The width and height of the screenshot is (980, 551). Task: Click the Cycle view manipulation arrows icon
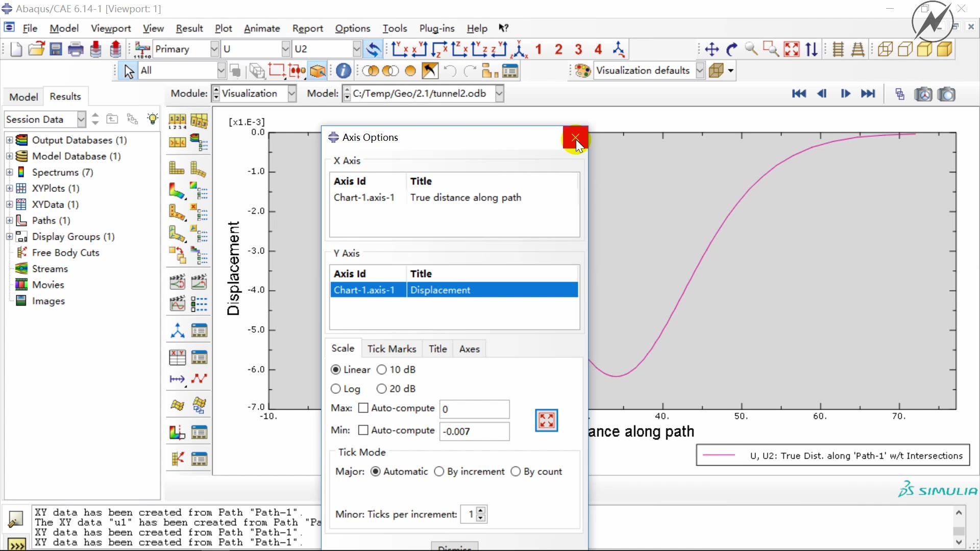pyautogui.click(x=811, y=49)
